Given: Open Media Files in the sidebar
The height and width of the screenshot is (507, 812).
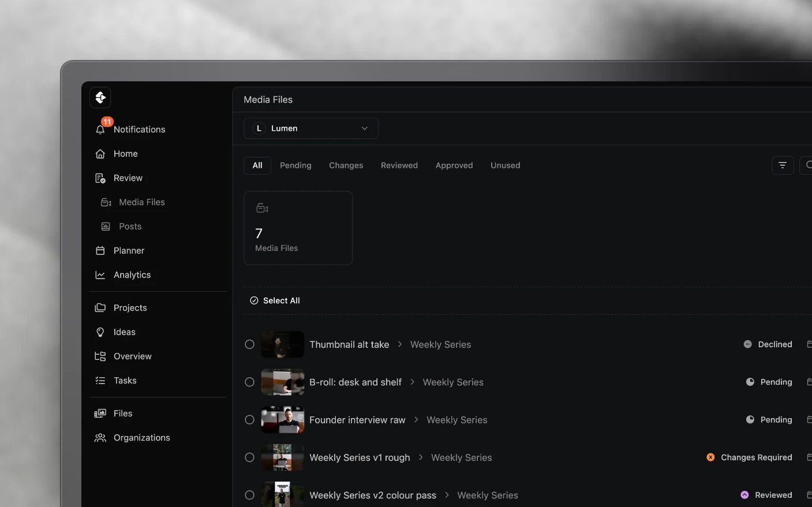Looking at the screenshot, I should [x=141, y=202].
